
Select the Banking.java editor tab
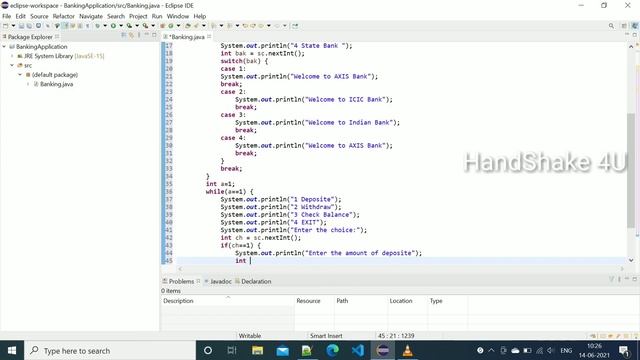[x=188, y=37]
